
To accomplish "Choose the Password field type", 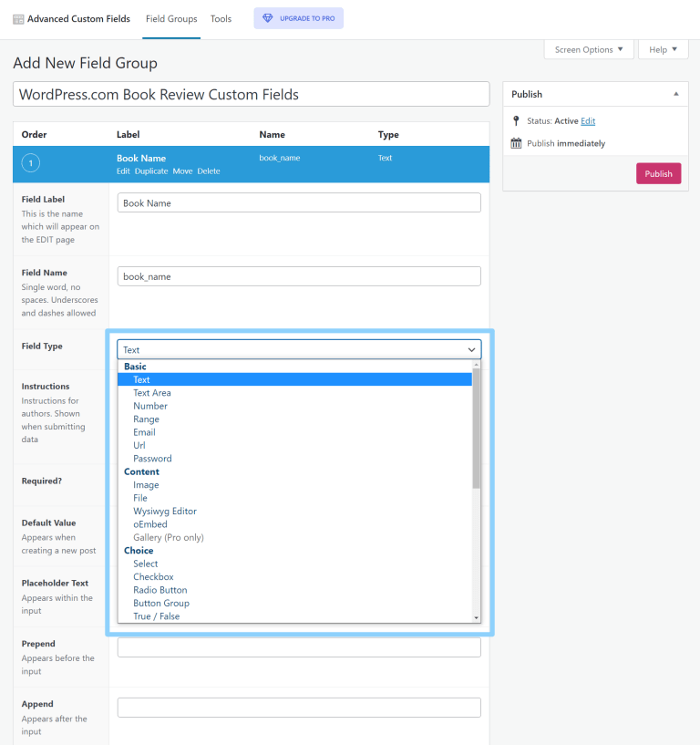I will (295, 459).
